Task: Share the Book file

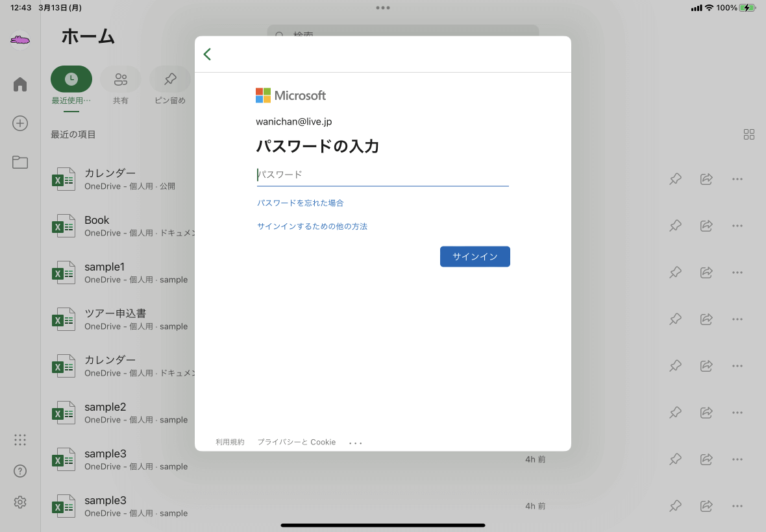Action: (x=706, y=226)
